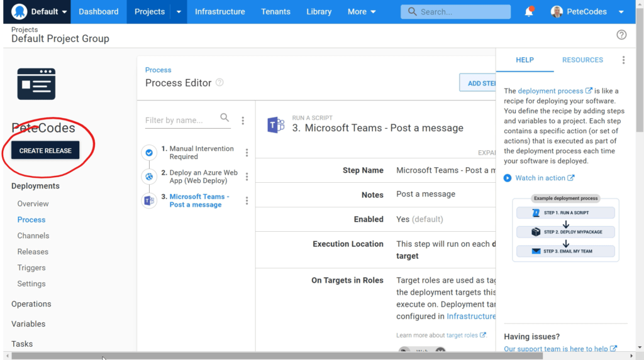Open Manual Intervention step overflow menu
Image resolution: width=644 pixels, height=360 pixels.
tap(247, 153)
